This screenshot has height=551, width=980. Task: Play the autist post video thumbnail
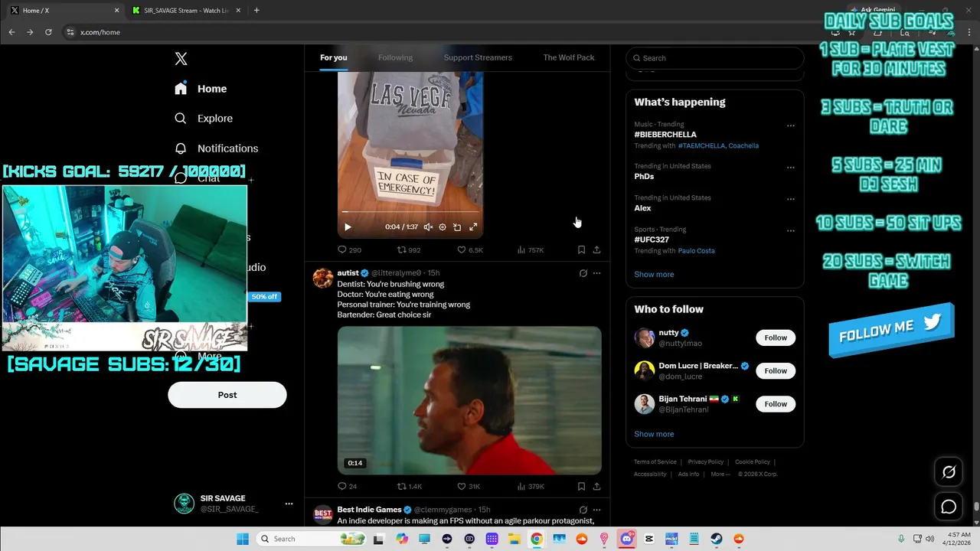[x=469, y=400]
